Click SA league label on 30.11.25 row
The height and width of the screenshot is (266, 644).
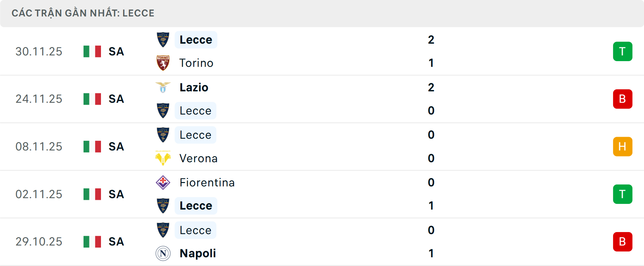[116, 51]
